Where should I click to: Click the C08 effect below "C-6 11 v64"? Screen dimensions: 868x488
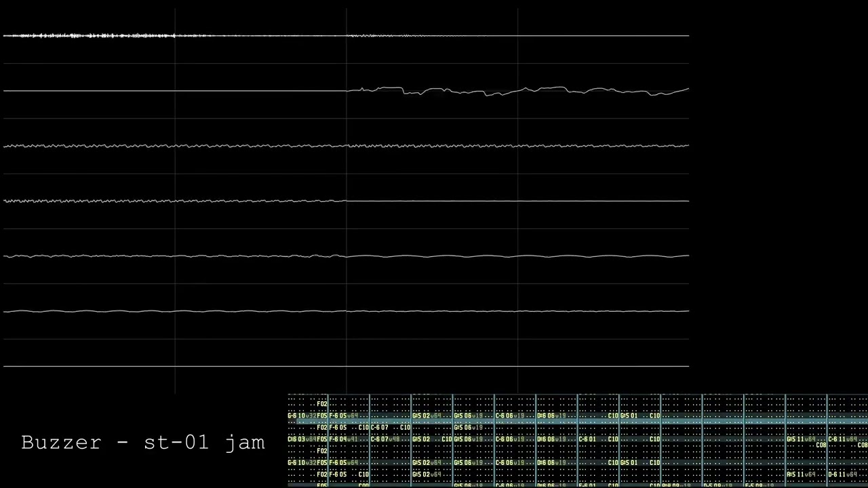pyautogui.click(x=863, y=445)
